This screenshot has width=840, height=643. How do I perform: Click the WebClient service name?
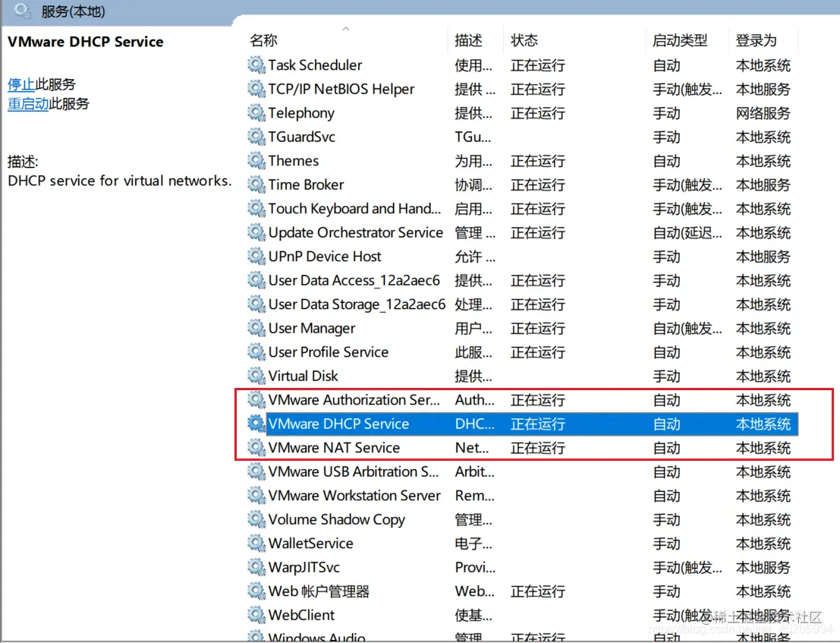coord(301,615)
